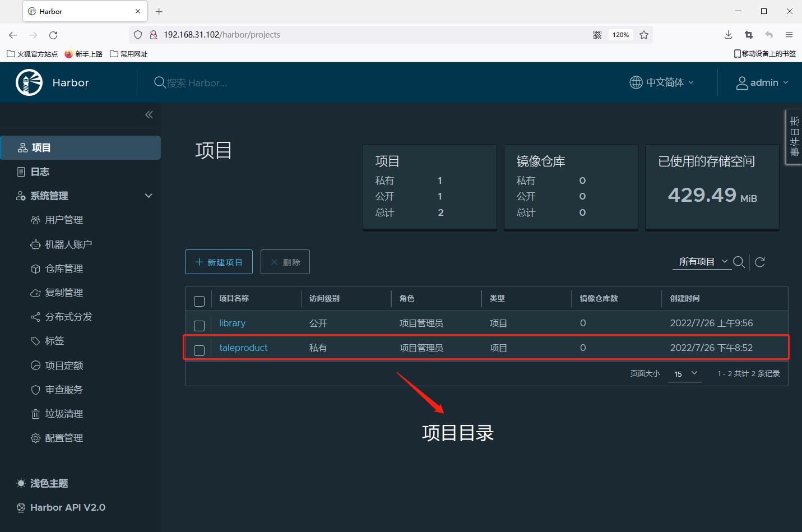802x532 pixels.
Task: Expand the admin user menu
Action: 762,82
